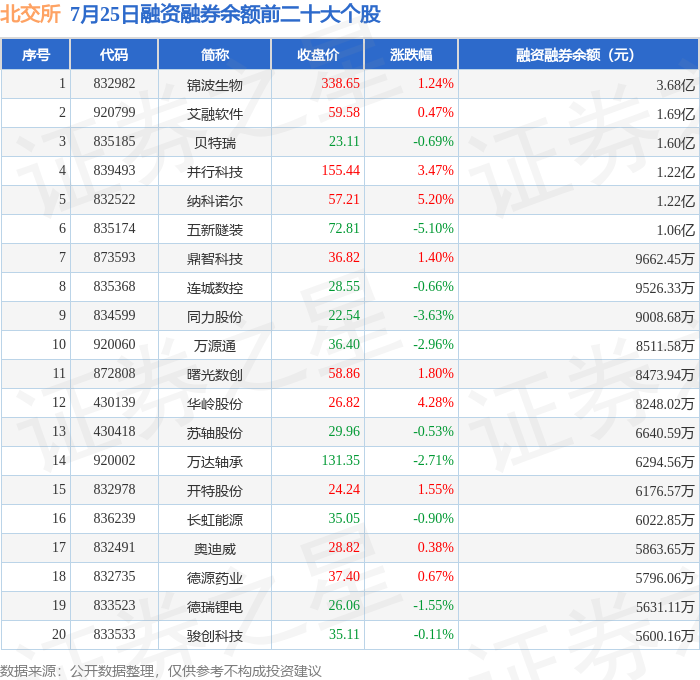Image resolution: width=700 pixels, height=680 pixels.
Task: Select stock name 德瑞锂电
Action: [x=215, y=607]
